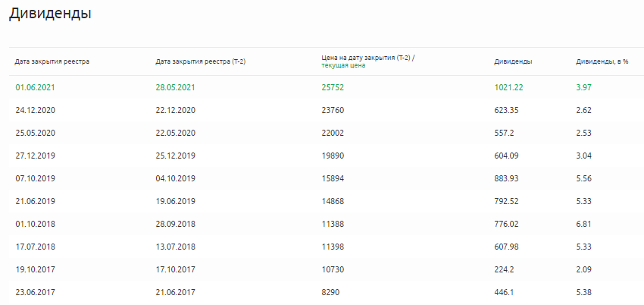Image resolution: width=644 pixels, height=305 pixels.
Task: Click the dividend amount 224.2
Action: [505, 269]
